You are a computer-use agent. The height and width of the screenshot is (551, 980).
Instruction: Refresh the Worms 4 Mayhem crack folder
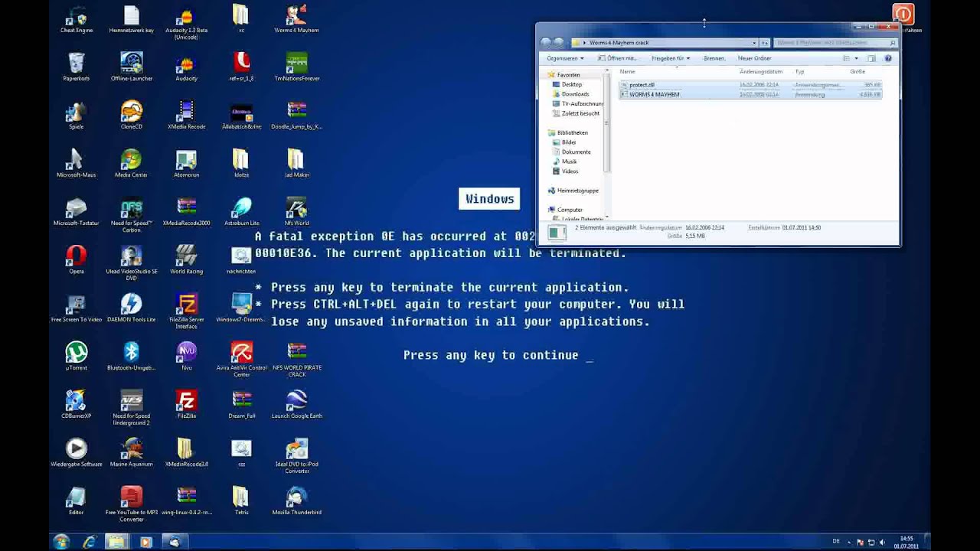click(765, 43)
